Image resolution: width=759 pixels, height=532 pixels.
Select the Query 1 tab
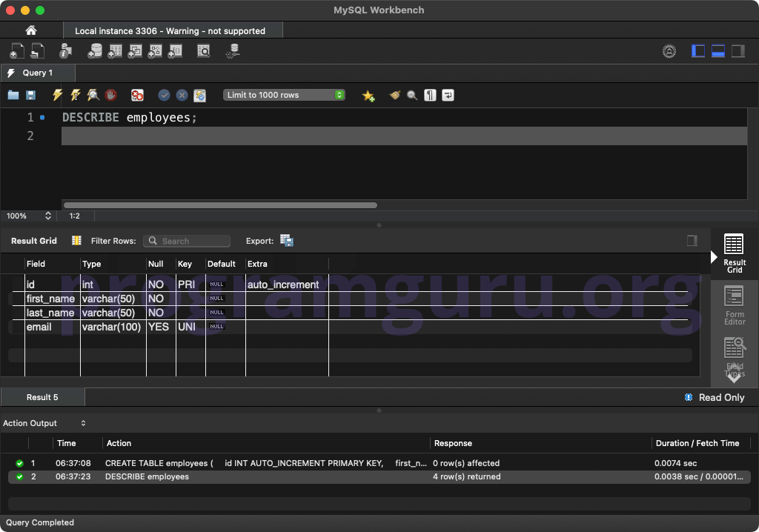pyautogui.click(x=38, y=73)
